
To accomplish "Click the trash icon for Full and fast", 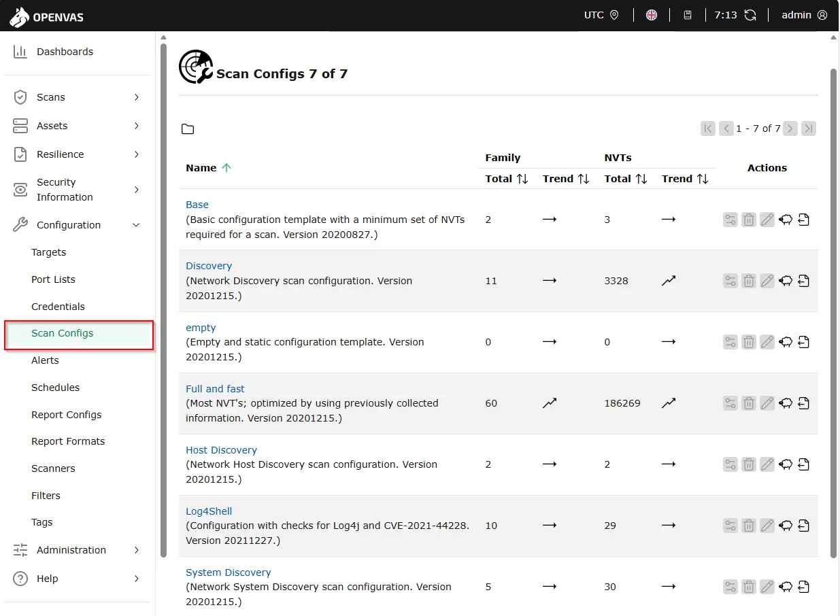I will click(749, 403).
